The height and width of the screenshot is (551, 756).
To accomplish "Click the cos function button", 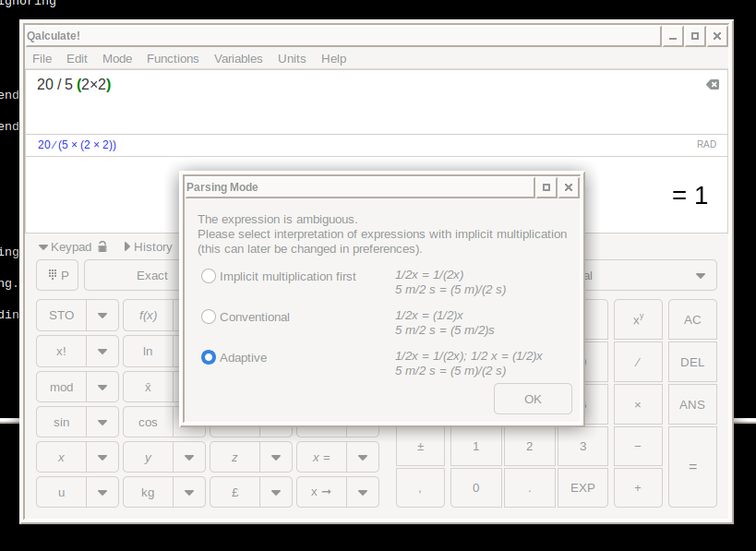I will [x=148, y=423].
